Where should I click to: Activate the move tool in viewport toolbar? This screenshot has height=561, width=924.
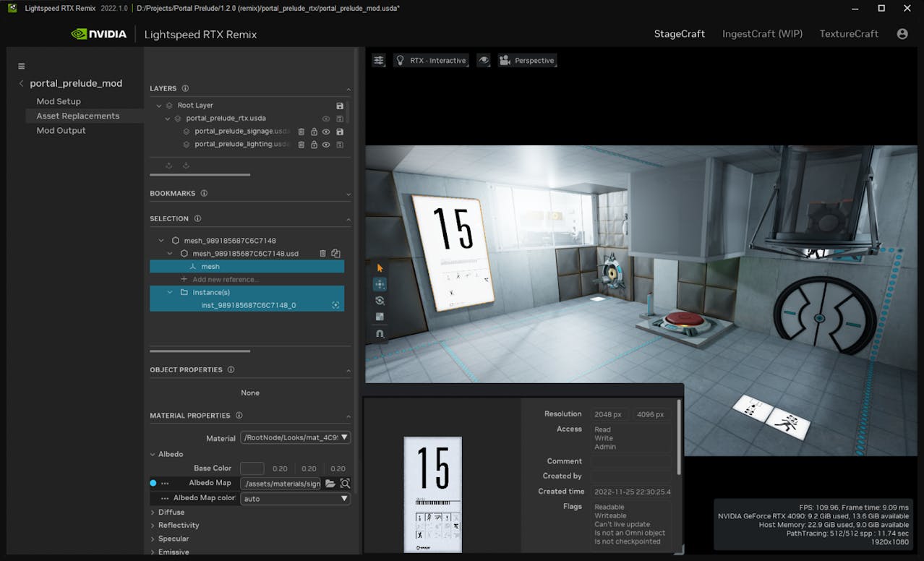point(380,285)
